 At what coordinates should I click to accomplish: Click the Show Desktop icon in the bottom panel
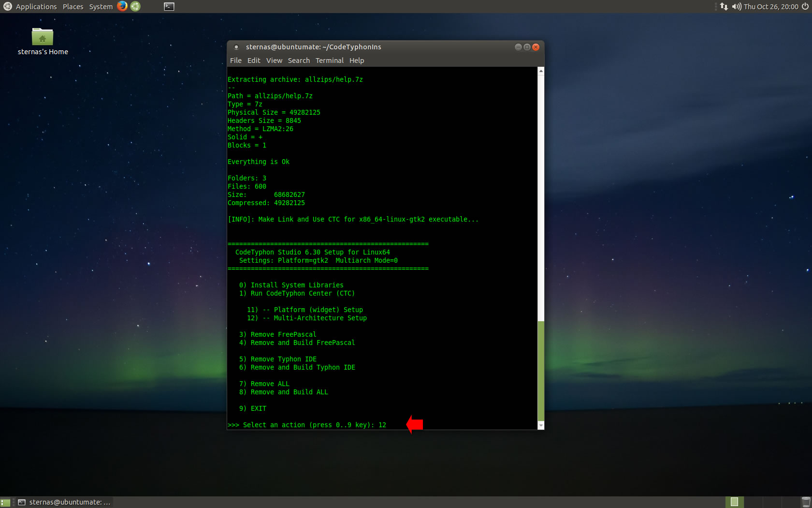click(5, 503)
